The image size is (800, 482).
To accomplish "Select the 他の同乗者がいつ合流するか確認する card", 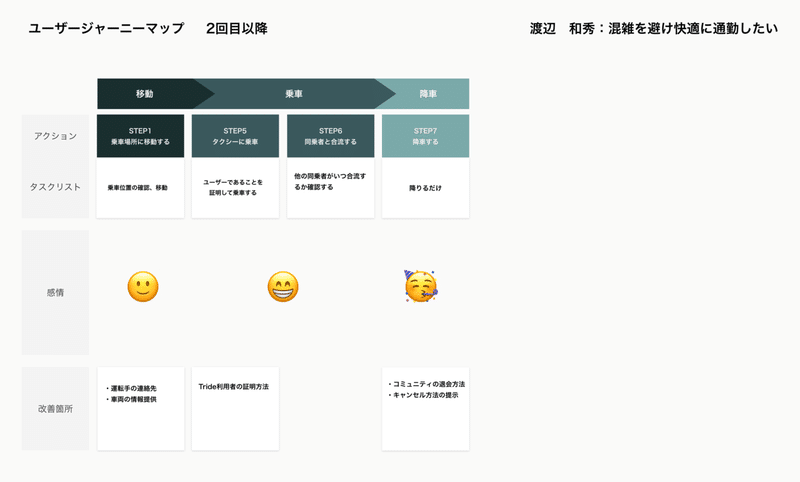I will pos(331,188).
